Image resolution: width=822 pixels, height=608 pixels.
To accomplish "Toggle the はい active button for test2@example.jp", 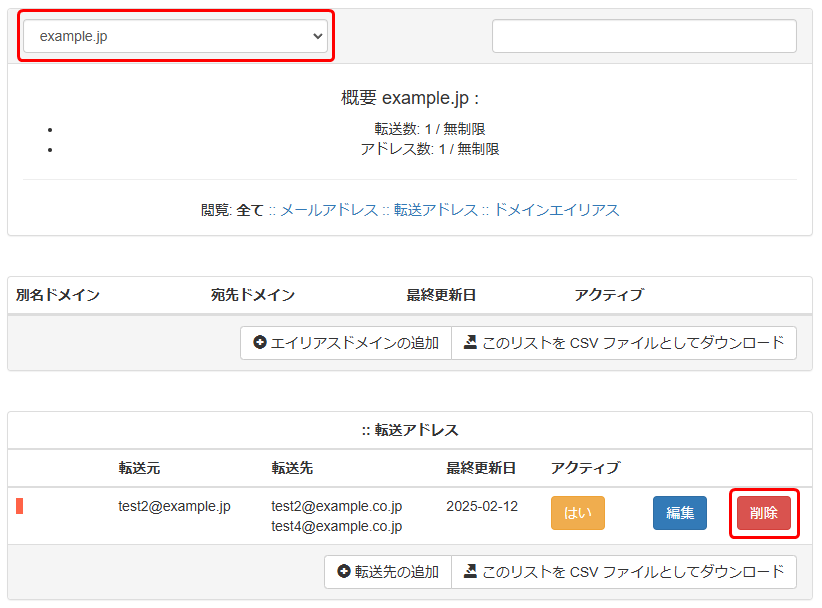I will tap(578, 513).
